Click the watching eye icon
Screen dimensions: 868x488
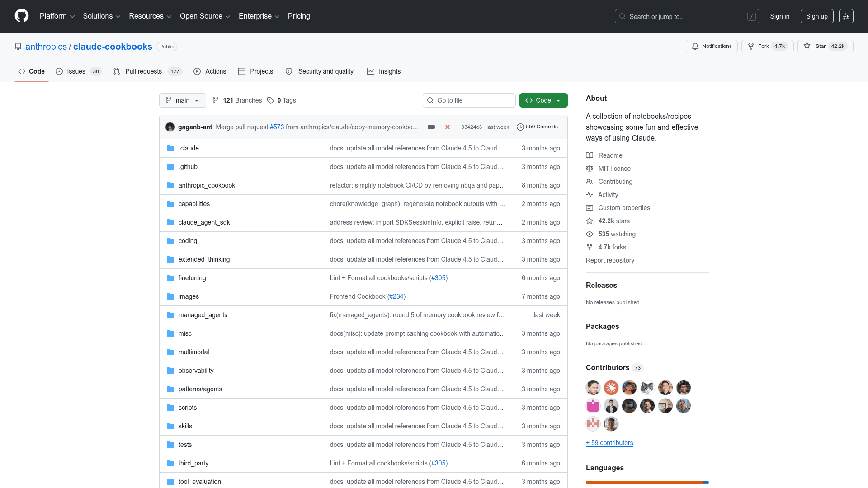(590, 234)
